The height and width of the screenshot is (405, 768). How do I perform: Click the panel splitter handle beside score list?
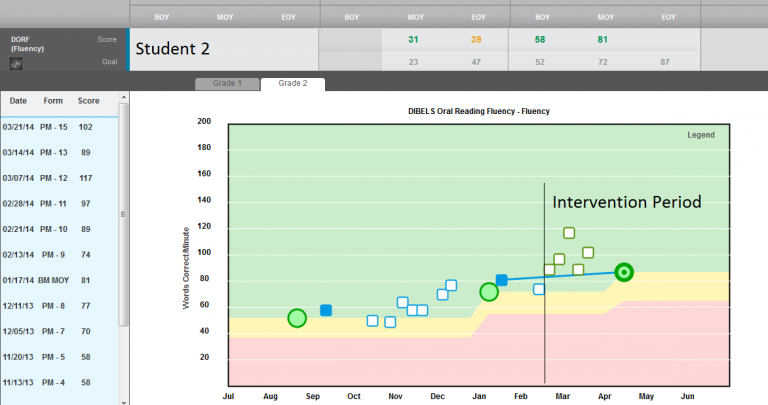coord(124,213)
